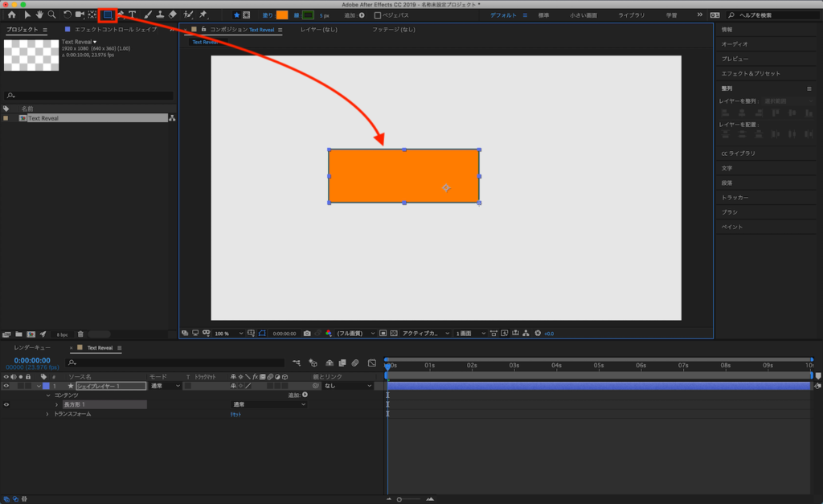Screen dimensions: 823x504
Task: Switch to the レンダーキュー tab
Action: [32, 348]
